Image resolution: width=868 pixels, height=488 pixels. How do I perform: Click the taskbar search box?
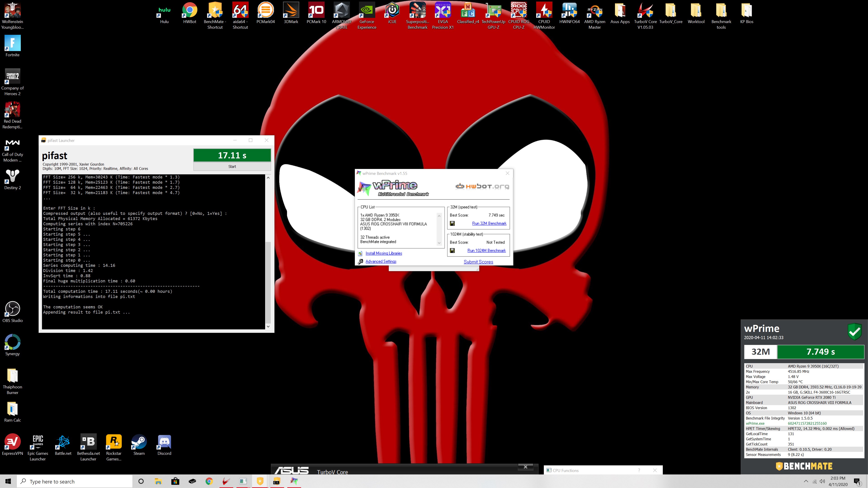pos(74,481)
